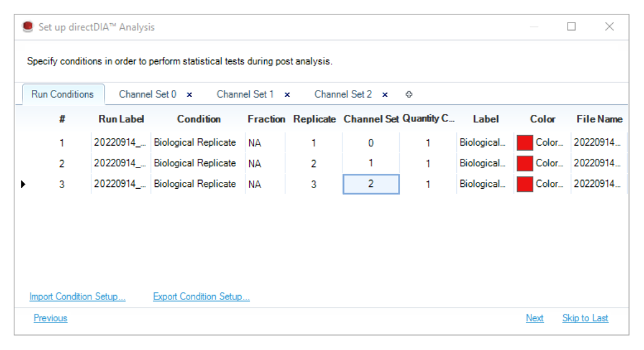
Task: Click the File Name column header
Action: coord(599,119)
